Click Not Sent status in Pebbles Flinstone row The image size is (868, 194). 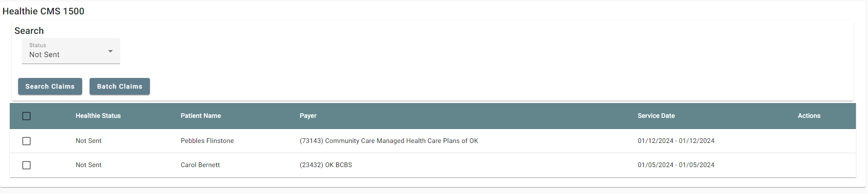click(88, 141)
